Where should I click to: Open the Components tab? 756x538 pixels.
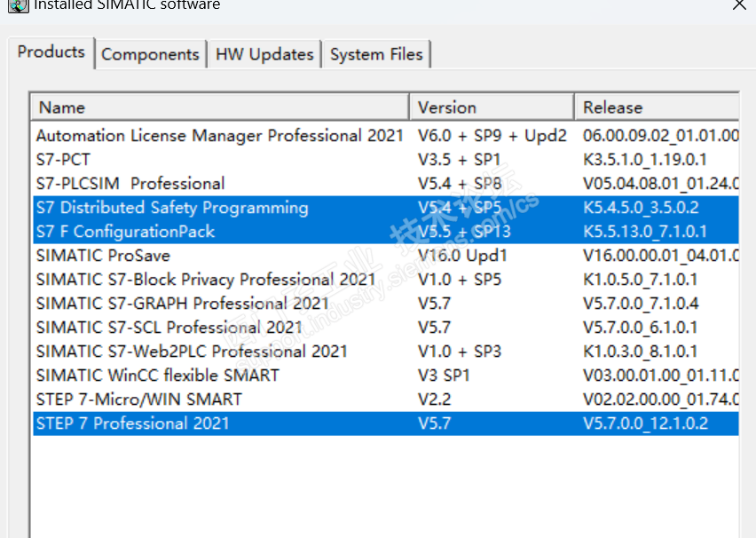click(x=150, y=54)
